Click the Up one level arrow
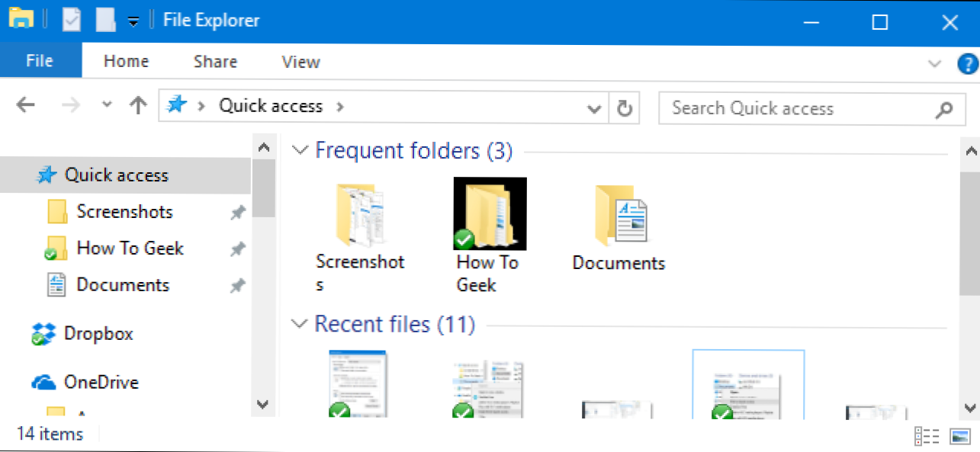Viewport: 980px width, 452px height. (138, 106)
